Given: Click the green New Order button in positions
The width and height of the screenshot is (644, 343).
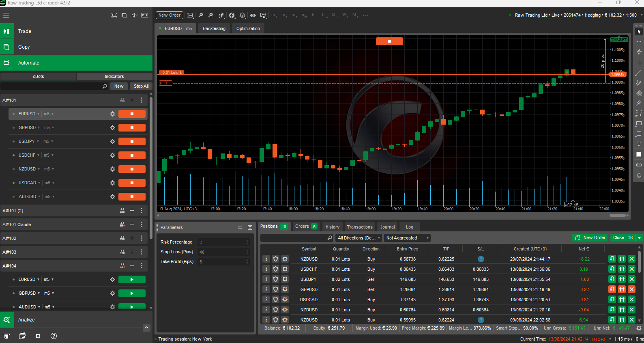Looking at the screenshot, I should click(590, 238).
